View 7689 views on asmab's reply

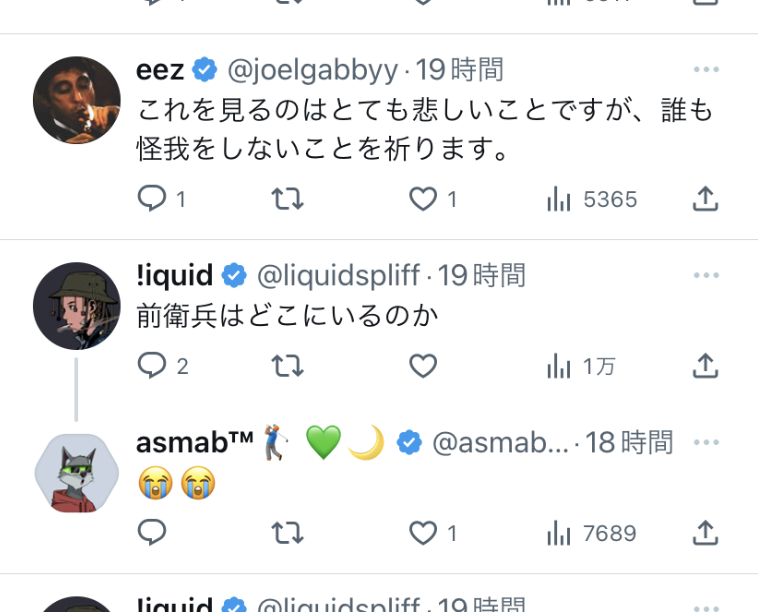pos(592,533)
